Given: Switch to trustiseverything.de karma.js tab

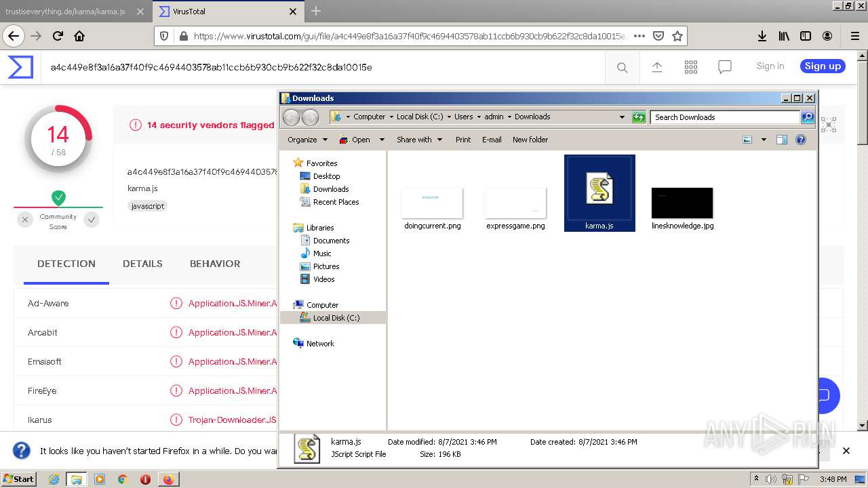Looking at the screenshot, I should point(75,12).
